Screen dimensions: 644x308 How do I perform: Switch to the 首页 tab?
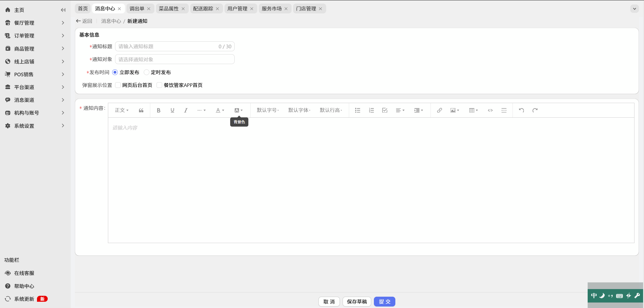(x=83, y=9)
